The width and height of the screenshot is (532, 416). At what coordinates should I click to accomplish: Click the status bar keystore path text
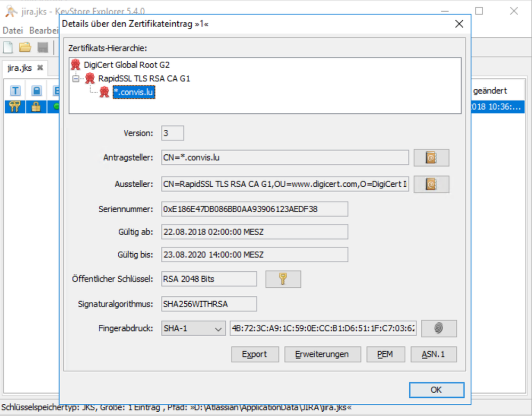coord(176,407)
